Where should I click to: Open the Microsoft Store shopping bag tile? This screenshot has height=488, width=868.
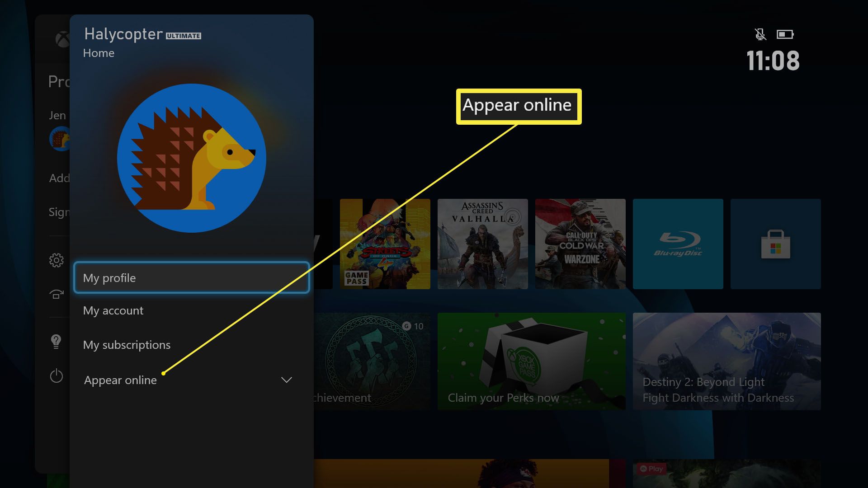click(x=775, y=244)
